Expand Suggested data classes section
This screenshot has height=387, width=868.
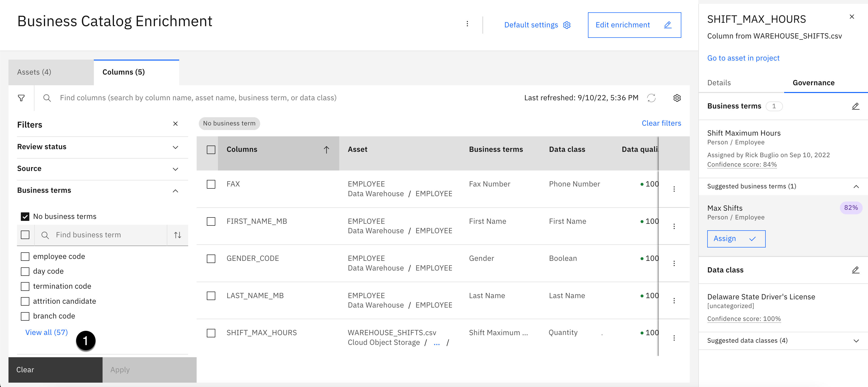856,341
